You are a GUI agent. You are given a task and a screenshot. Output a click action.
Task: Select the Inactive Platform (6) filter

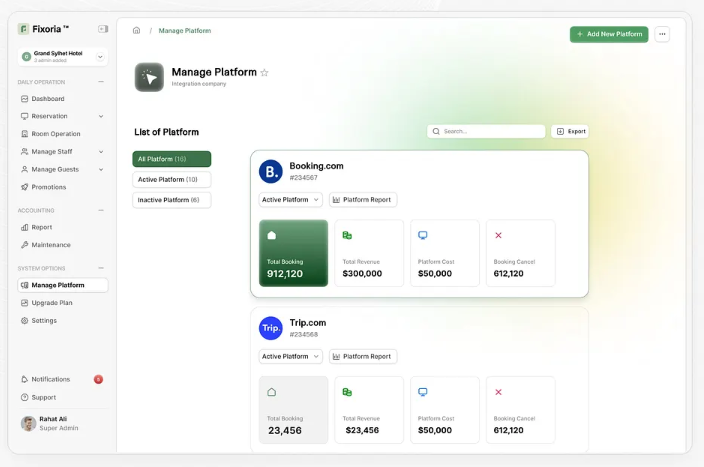point(171,200)
